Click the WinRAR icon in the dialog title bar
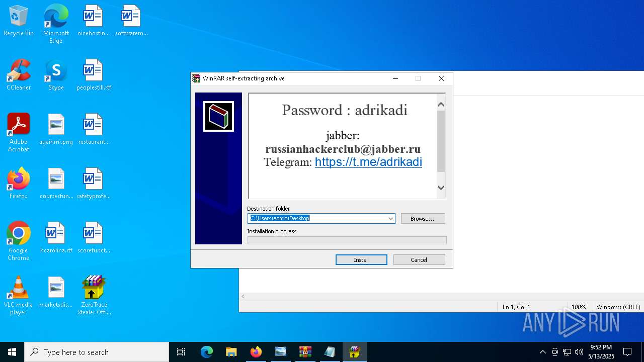644x362 pixels. (x=196, y=78)
